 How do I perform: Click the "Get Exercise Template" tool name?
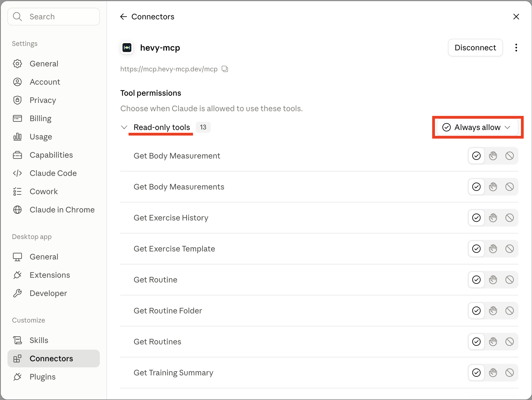coord(174,249)
